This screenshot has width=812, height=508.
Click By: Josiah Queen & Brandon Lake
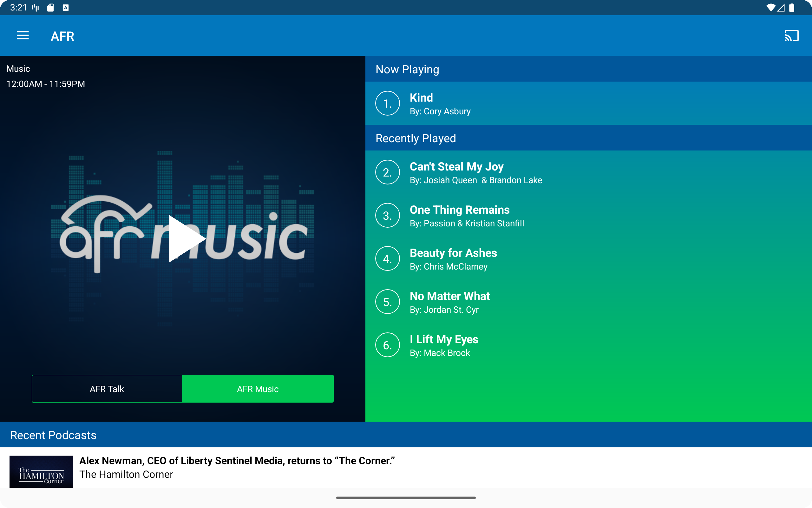pyautogui.click(x=476, y=180)
